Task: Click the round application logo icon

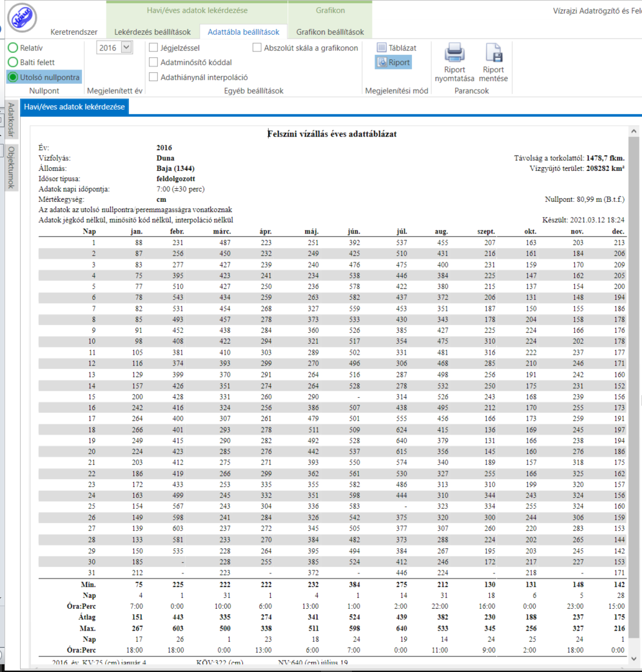Action: tap(23, 17)
